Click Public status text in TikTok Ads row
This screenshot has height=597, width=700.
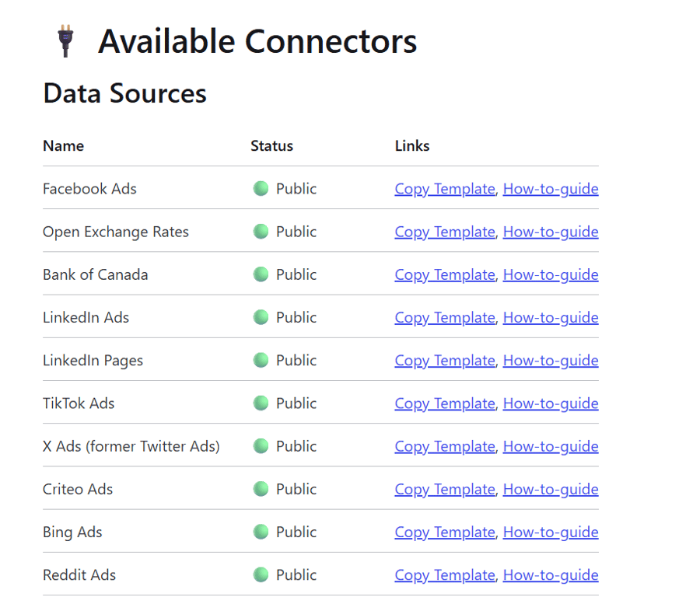(x=296, y=403)
